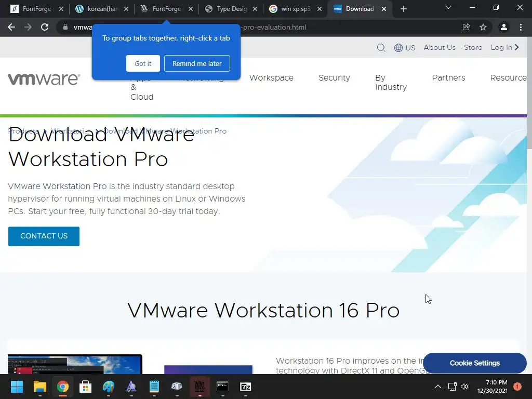Open the Chrome profile icon
The width and height of the screenshot is (532, 399).
click(504, 27)
